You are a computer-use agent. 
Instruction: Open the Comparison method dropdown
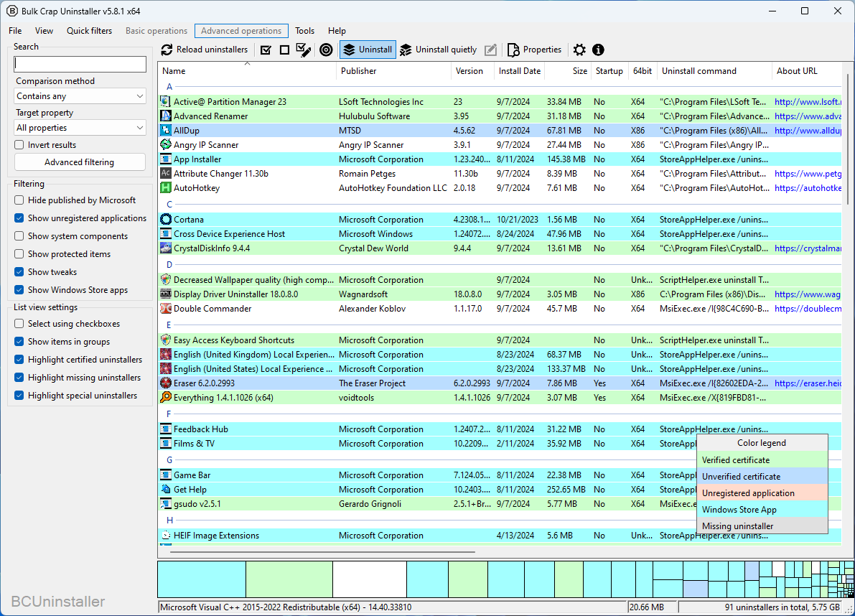[80, 96]
